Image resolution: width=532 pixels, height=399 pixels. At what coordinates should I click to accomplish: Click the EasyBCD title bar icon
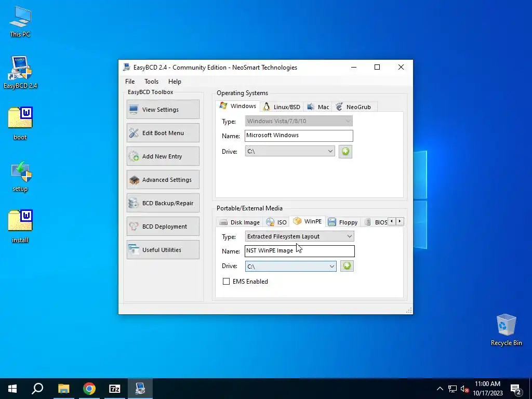(127, 67)
